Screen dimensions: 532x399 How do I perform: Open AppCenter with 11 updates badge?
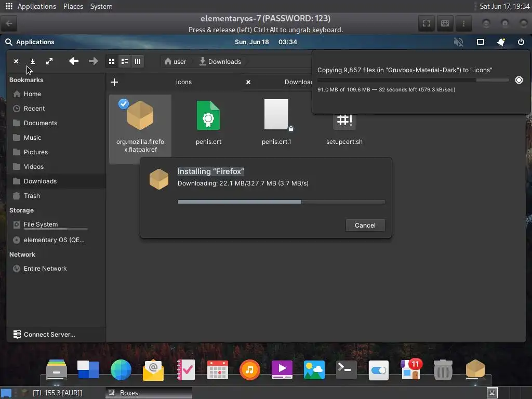click(411, 369)
